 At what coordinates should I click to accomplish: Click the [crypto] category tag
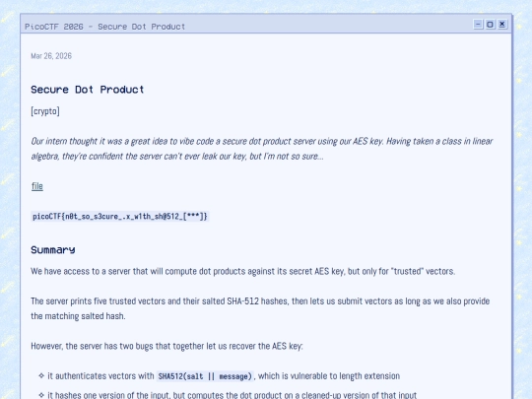(45, 111)
